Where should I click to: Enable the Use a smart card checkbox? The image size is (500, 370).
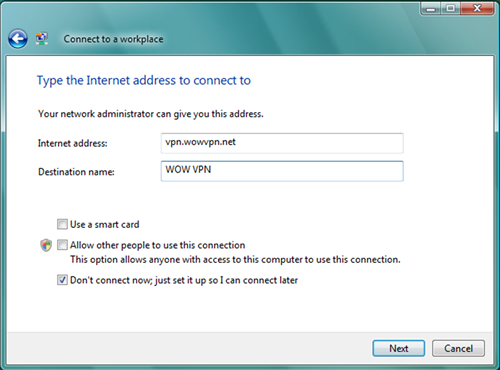tap(62, 224)
